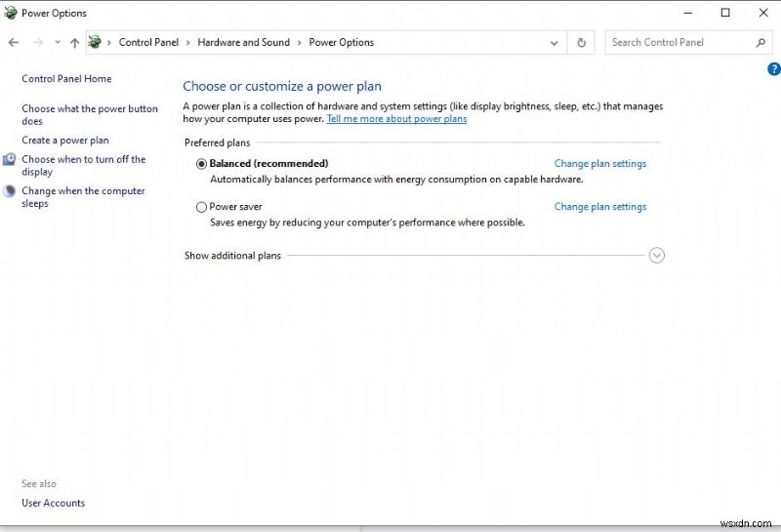Change plan settings for Balanced
This screenshot has height=532, width=781.
tap(600, 164)
